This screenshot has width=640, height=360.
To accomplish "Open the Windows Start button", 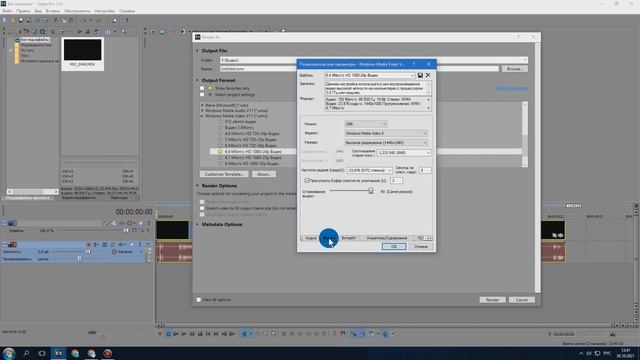I will pyautogui.click(x=9, y=353).
